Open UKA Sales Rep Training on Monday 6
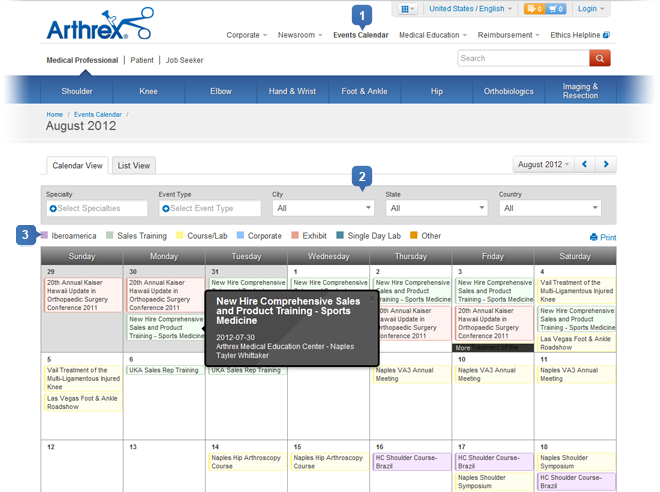The image size is (660, 492). click(x=165, y=370)
